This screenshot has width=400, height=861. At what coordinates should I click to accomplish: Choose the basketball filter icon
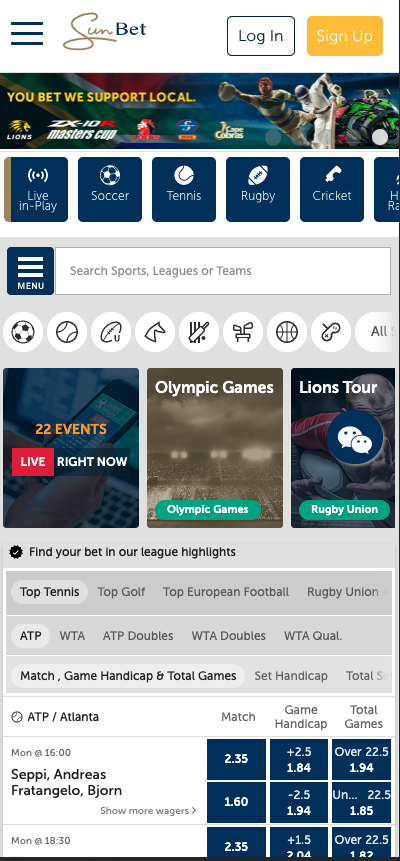[x=287, y=332]
